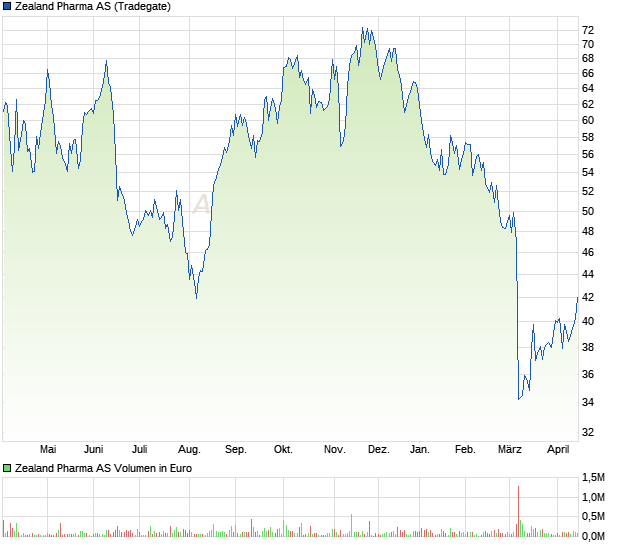Image resolution: width=620 pixels, height=546 pixels.
Task: Click the 38 price axis value
Action: pyautogui.click(x=588, y=347)
